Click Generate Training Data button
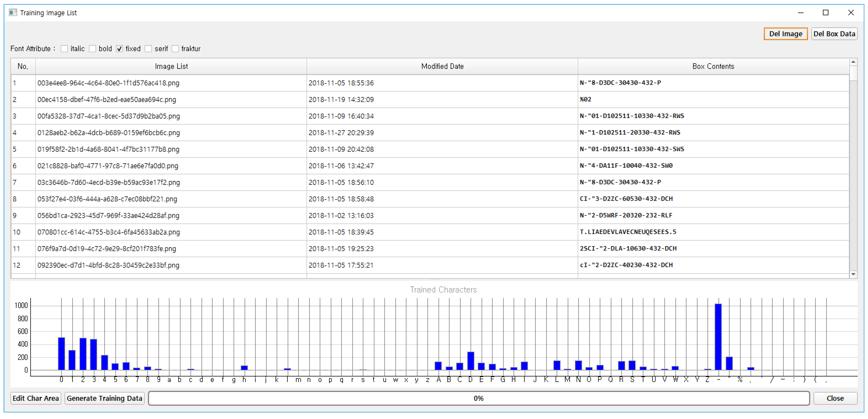 104,398
